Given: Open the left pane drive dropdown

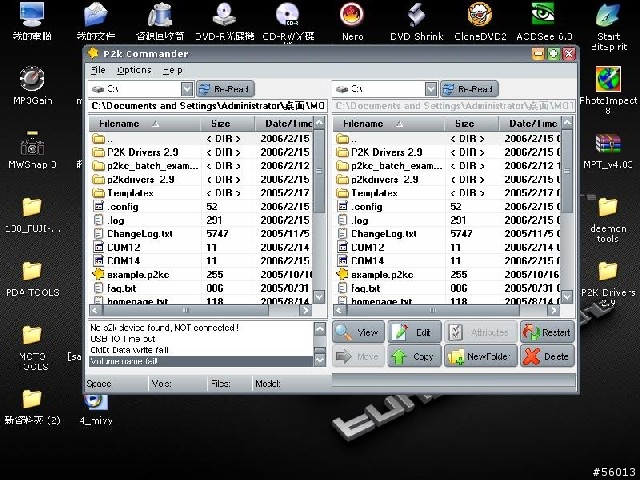Looking at the screenshot, I should click(187, 89).
